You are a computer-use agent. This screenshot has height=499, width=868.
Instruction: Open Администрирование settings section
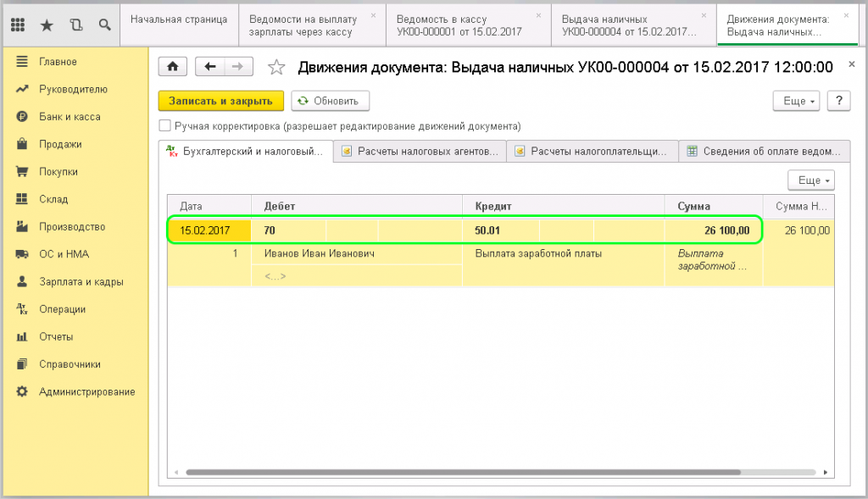[86, 391]
